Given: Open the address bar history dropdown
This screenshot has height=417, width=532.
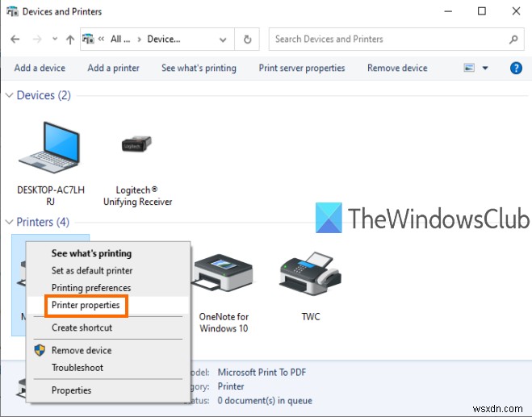Looking at the screenshot, I should (x=223, y=40).
